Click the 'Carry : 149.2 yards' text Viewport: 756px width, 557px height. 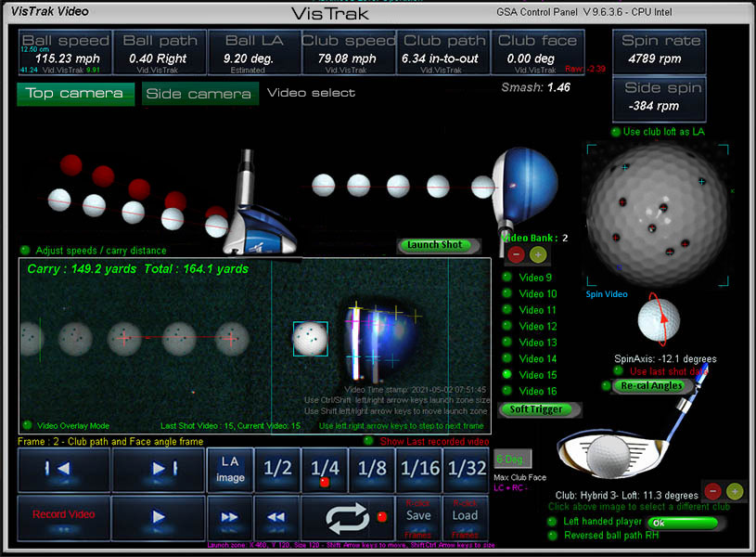pos(82,269)
